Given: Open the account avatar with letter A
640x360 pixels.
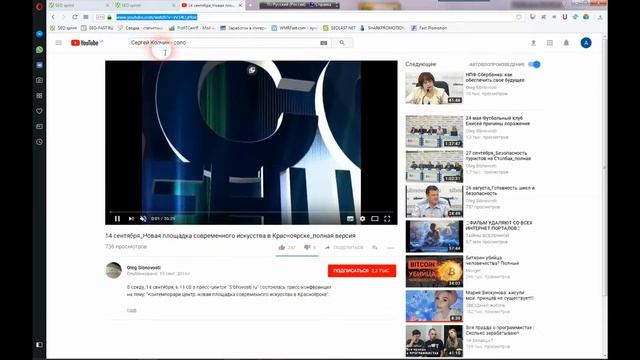Looking at the screenshot, I should point(586,43).
